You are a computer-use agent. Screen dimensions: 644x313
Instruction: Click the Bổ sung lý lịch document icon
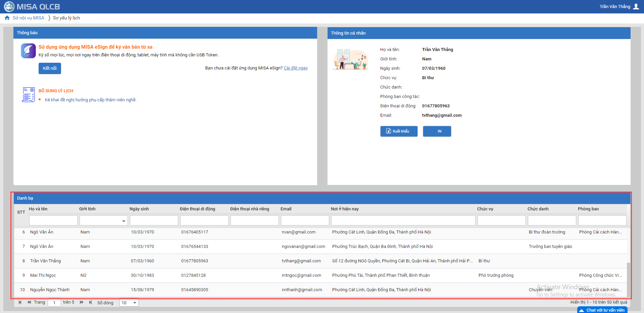click(28, 95)
